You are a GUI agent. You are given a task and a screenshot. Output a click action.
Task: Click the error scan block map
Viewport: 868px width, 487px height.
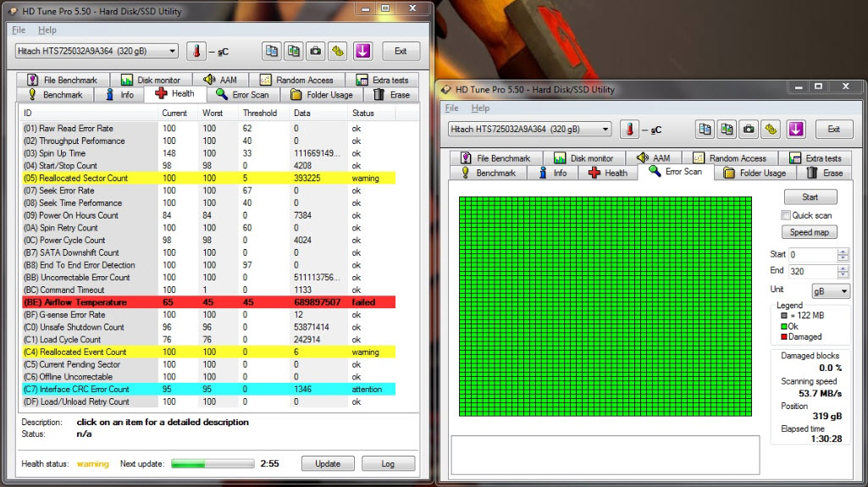coord(605,306)
